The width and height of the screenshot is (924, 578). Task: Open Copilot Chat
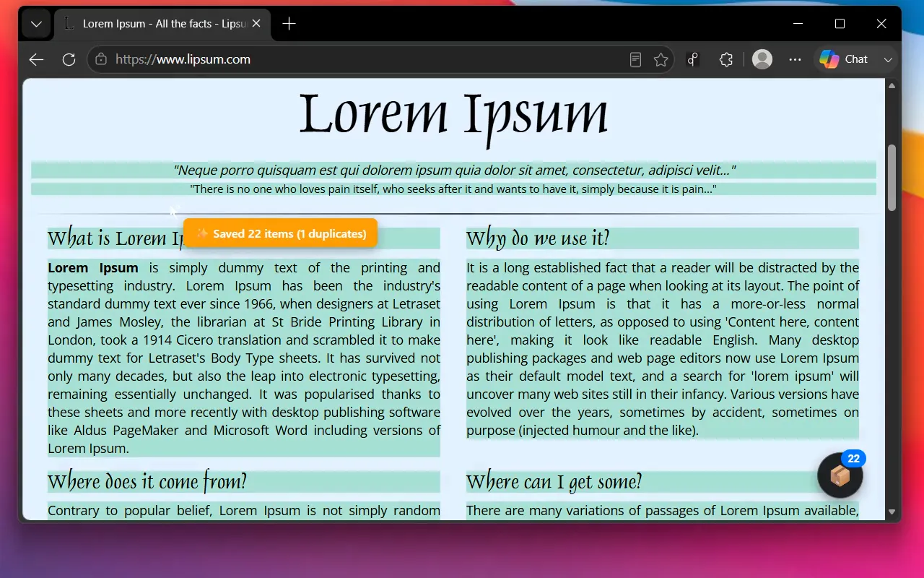844,59
